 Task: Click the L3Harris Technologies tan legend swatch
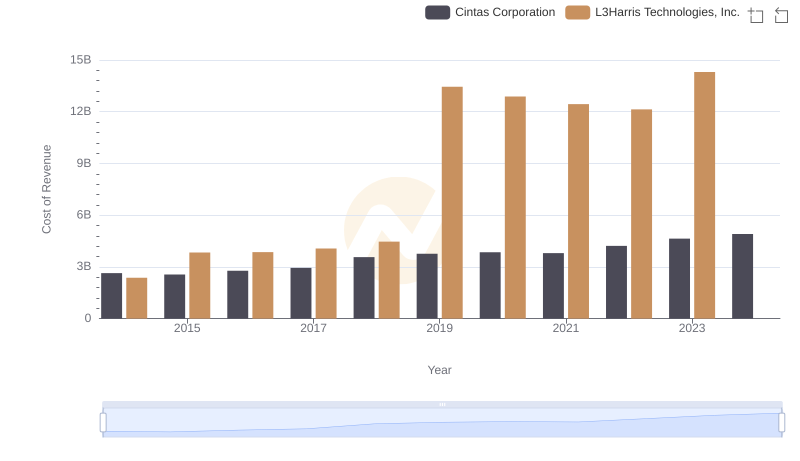click(577, 12)
